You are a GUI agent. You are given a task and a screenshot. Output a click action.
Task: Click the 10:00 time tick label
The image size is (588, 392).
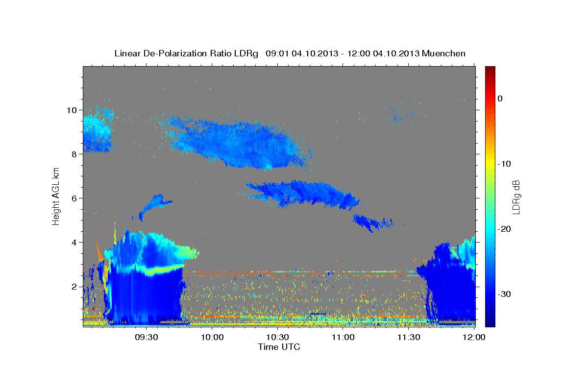point(212,337)
